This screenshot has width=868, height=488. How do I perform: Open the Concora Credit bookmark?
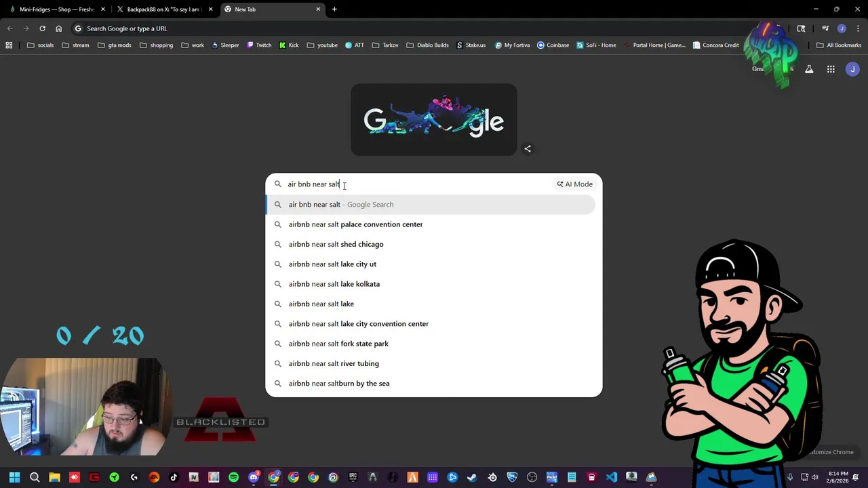coord(715,45)
